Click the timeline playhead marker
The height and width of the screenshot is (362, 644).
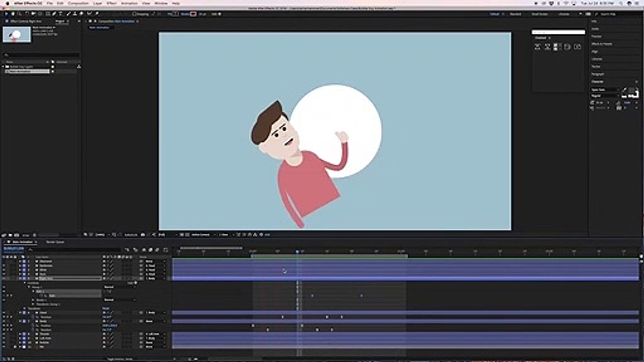pos(297,251)
